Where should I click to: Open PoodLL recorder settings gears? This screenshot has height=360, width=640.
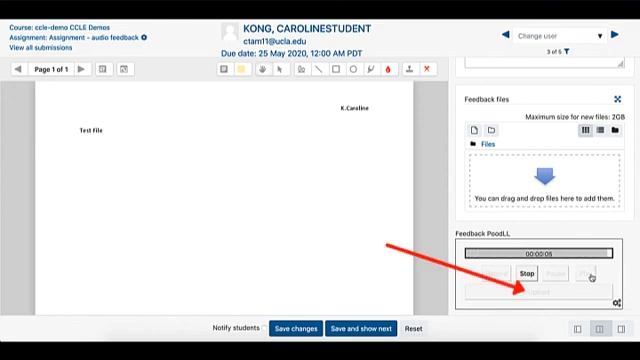click(x=617, y=303)
